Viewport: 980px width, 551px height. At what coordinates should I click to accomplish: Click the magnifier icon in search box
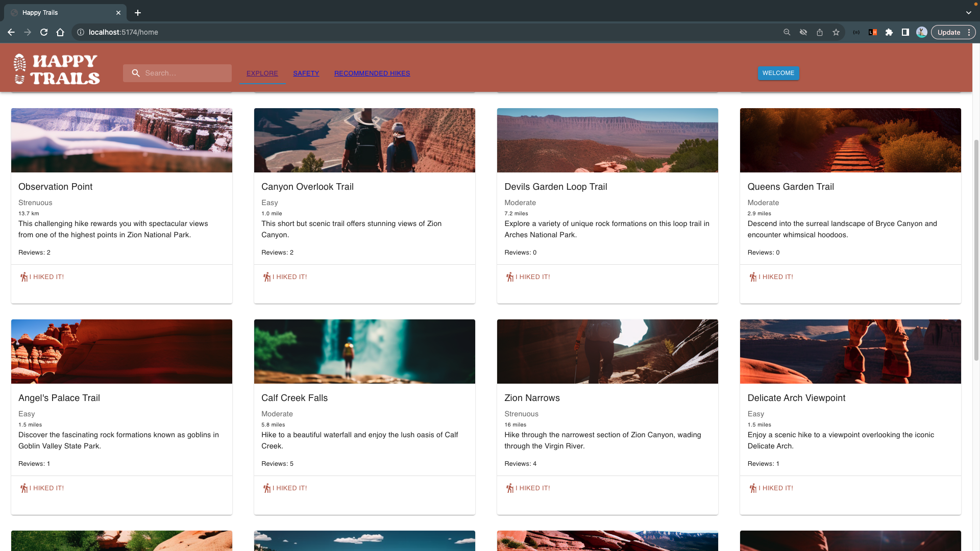(x=136, y=73)
